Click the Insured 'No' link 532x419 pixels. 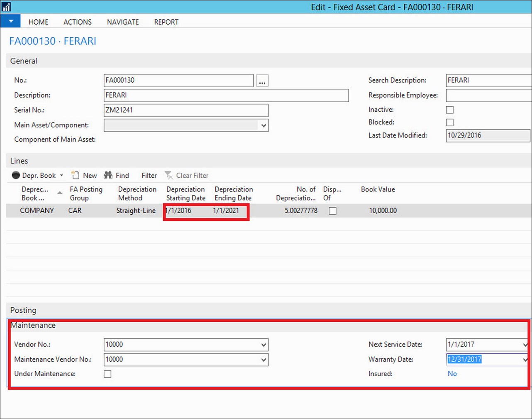pos(452,374)
